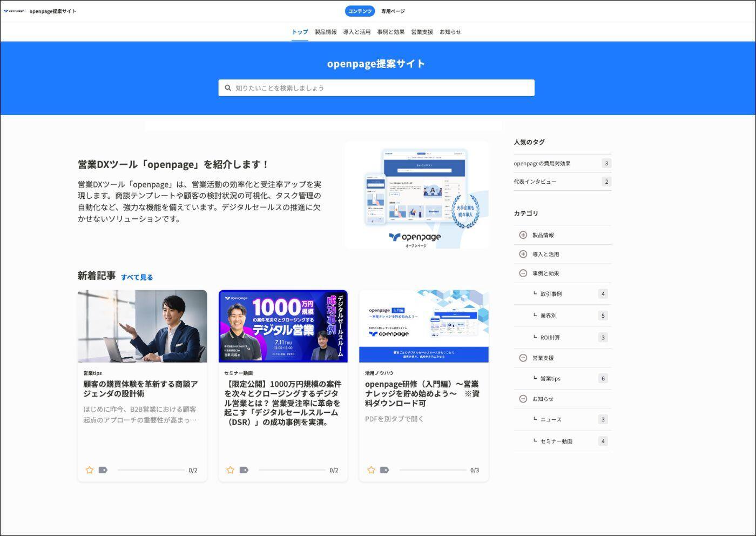Click PDFを別タブで開く text

(394, 419)
